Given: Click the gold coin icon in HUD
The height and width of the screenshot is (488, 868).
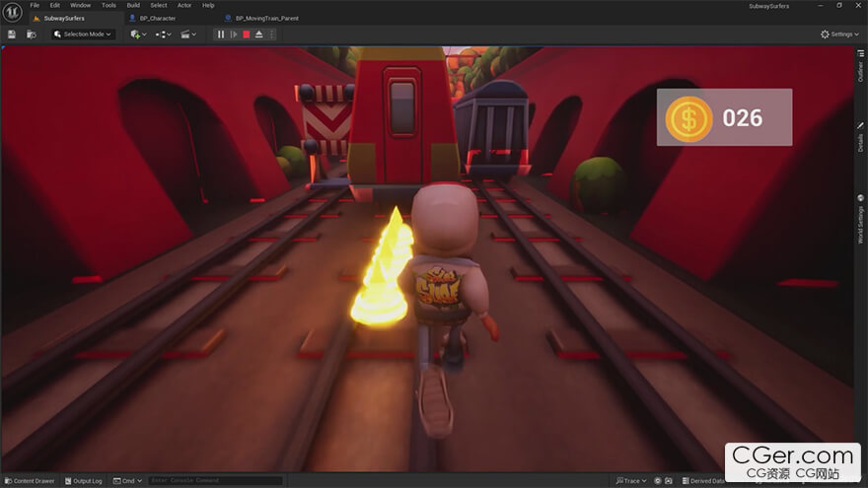Looking at the screenshot, I should (x=688, y=118).
